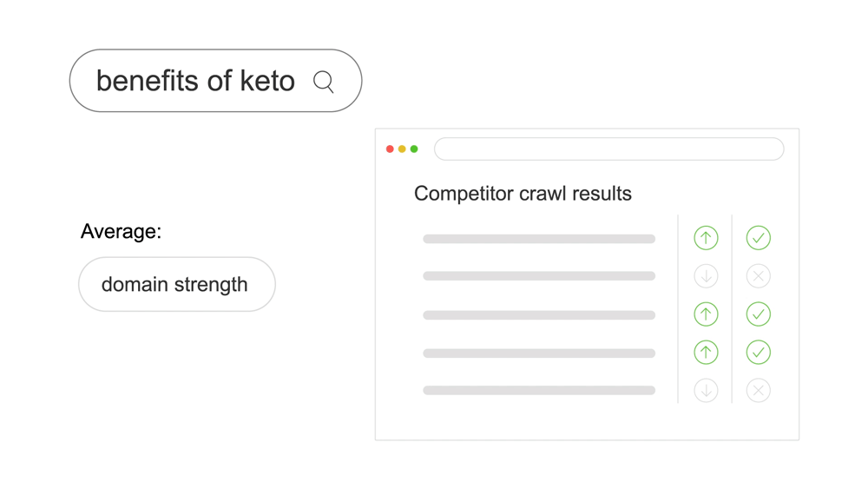Click the browser mockup address bar
Screen dimensions: 868x489
point(609,149)
